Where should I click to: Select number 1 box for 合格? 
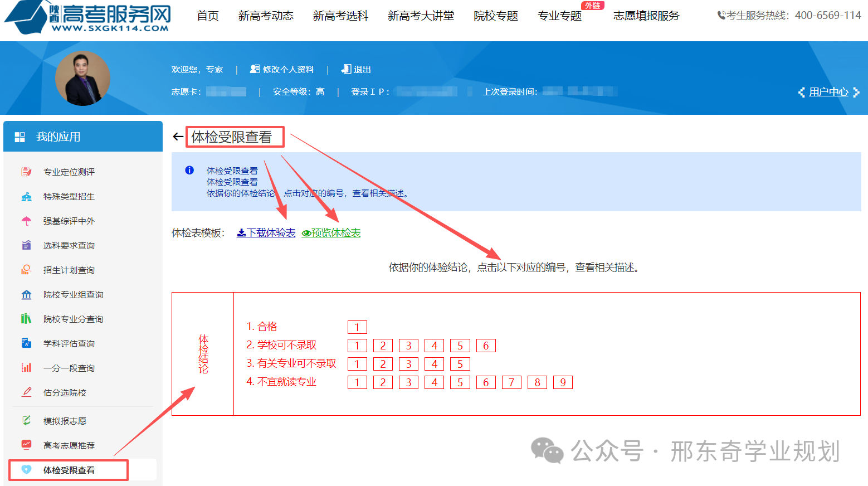coord(357,327)
